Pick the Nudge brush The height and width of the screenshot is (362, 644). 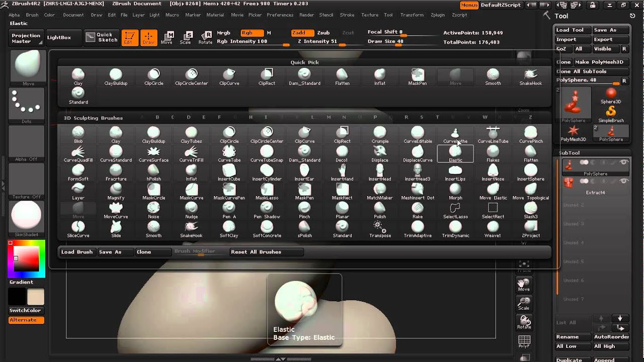pyautogui.click(x=191, y=210)
